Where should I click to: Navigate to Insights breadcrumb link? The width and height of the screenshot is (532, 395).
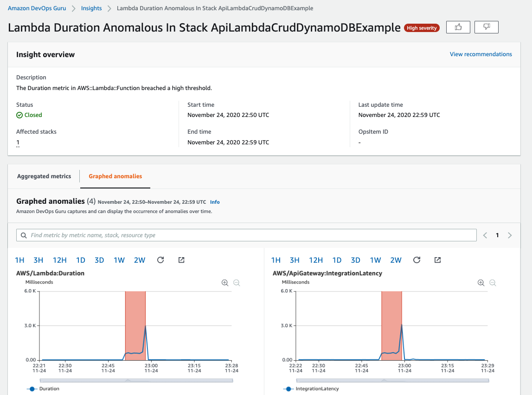pos(91,8)
